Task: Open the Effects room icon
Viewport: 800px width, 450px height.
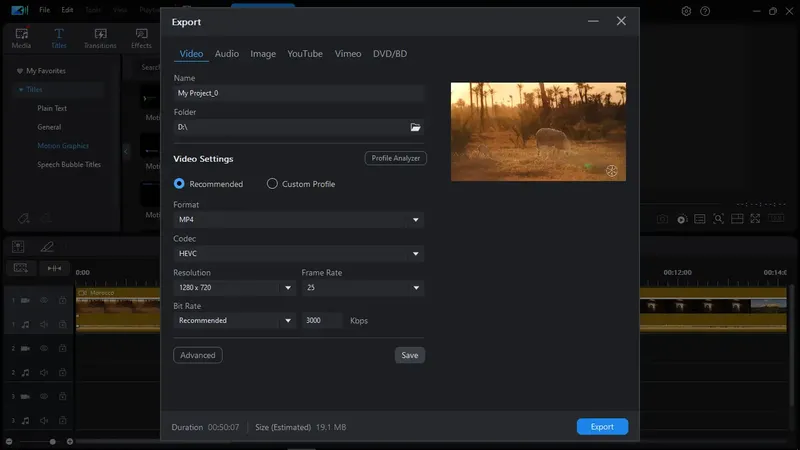Action: click(x=141, y=38)
